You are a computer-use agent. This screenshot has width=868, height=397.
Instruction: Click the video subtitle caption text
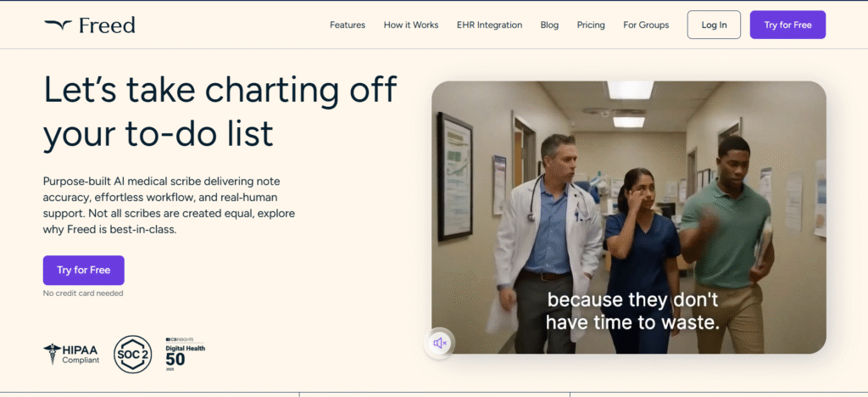click(632, 310)
